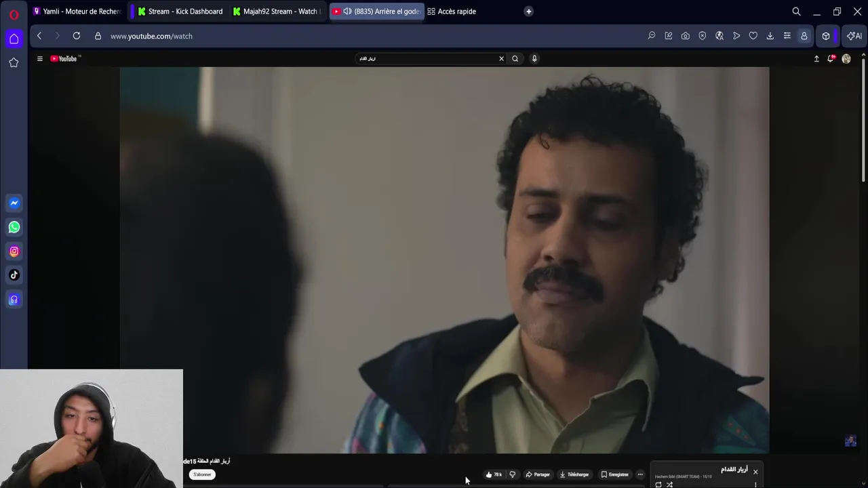Open the Opera menu logo
Image resolution: width=868 pixels, height=488 pixels.
pyautogui.click(x=14, y=14)
